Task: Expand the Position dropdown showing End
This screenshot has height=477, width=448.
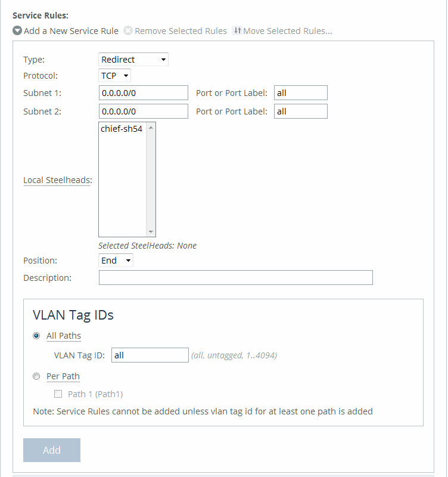Action: [x=116, y=261]
